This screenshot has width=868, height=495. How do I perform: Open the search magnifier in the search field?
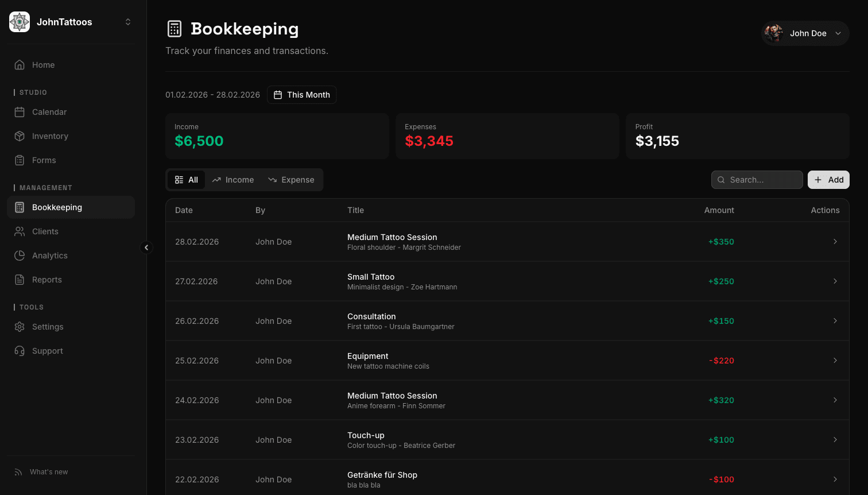[x=721, y=180]
